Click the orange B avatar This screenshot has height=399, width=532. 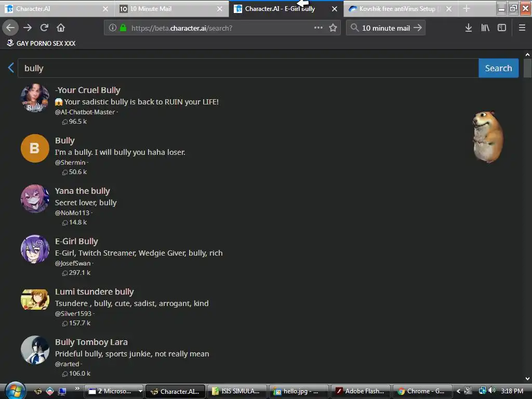click(x=35, y=148)
